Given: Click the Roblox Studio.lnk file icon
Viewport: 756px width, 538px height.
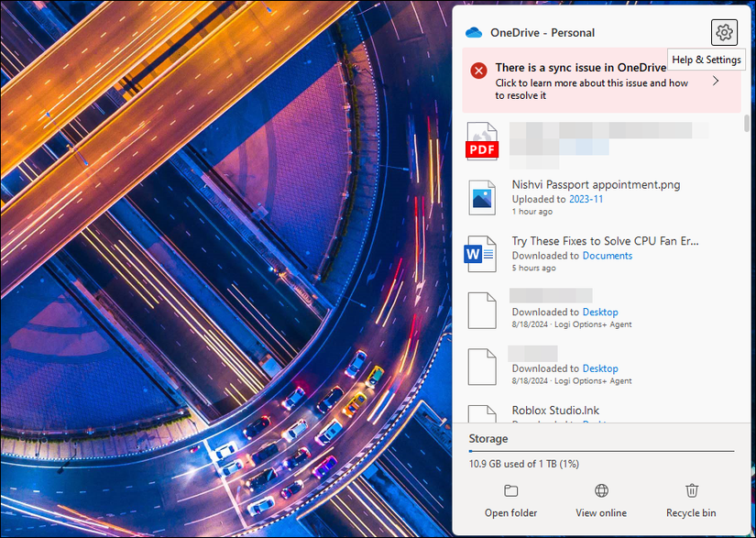Looking at the screenshot, I should click(x=482, y=414).
